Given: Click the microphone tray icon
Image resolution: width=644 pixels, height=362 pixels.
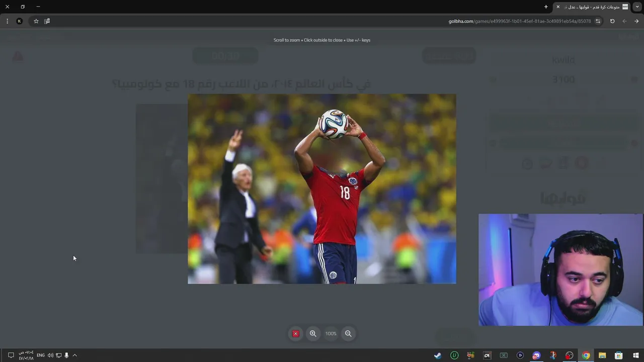Looking at the screenshot, I should point(66,355).
